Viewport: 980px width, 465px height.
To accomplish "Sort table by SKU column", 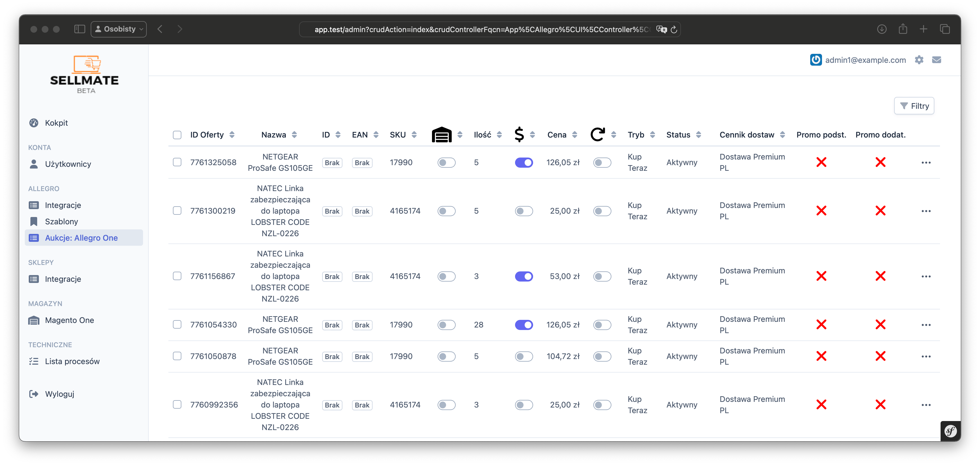I will [x=403, y=135].
